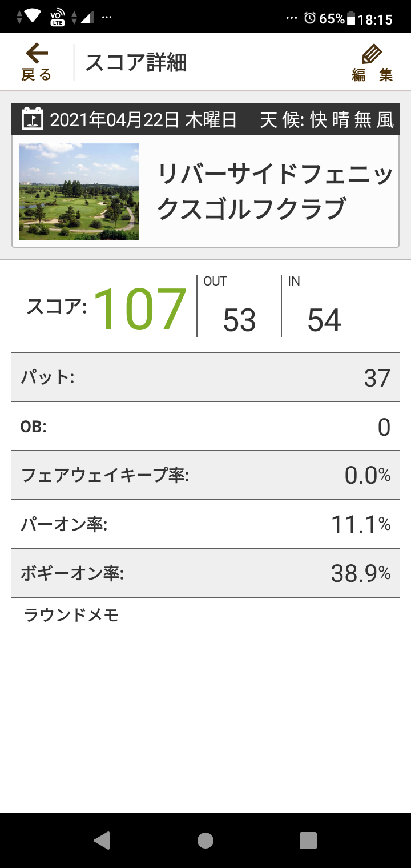Tap the green total score 107
Viewport: 411px width, 868px height.
coord(140,309)
